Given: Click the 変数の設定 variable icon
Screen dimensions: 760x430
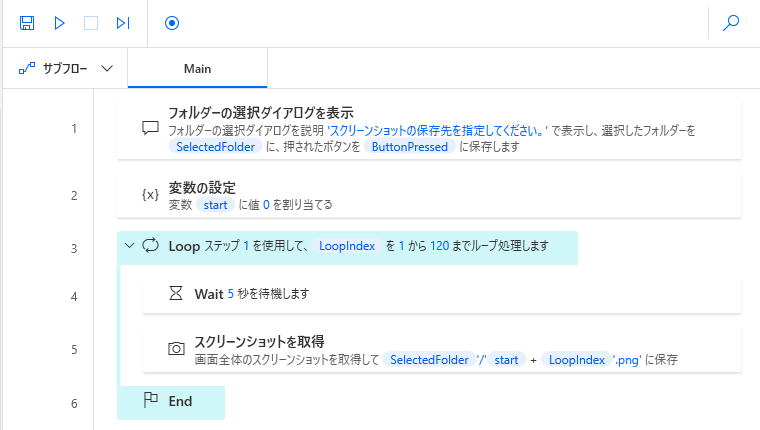Looking at the screenshot, I should click(x=150, y=195).
